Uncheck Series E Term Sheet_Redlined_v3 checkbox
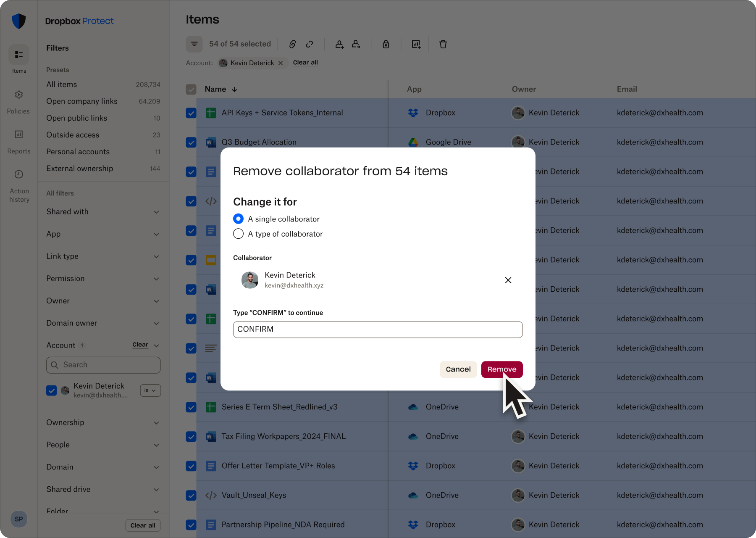 (x=191, y=407)
